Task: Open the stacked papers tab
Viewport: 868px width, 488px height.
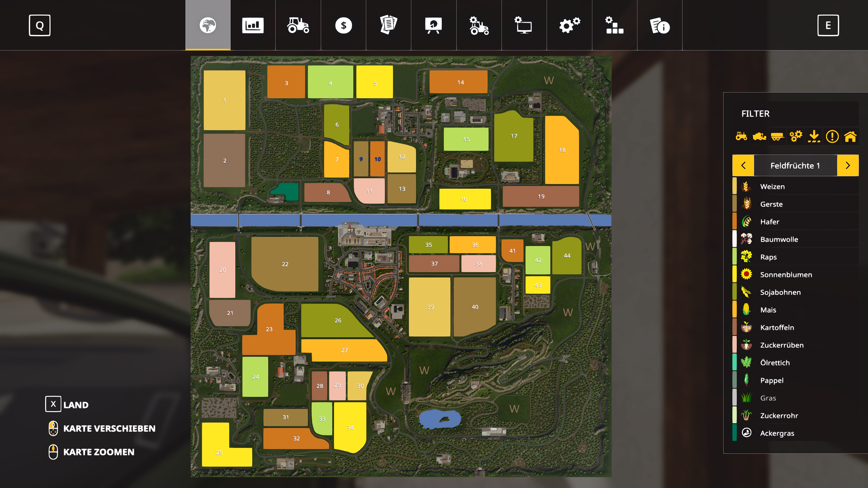Action: point(389,25)
